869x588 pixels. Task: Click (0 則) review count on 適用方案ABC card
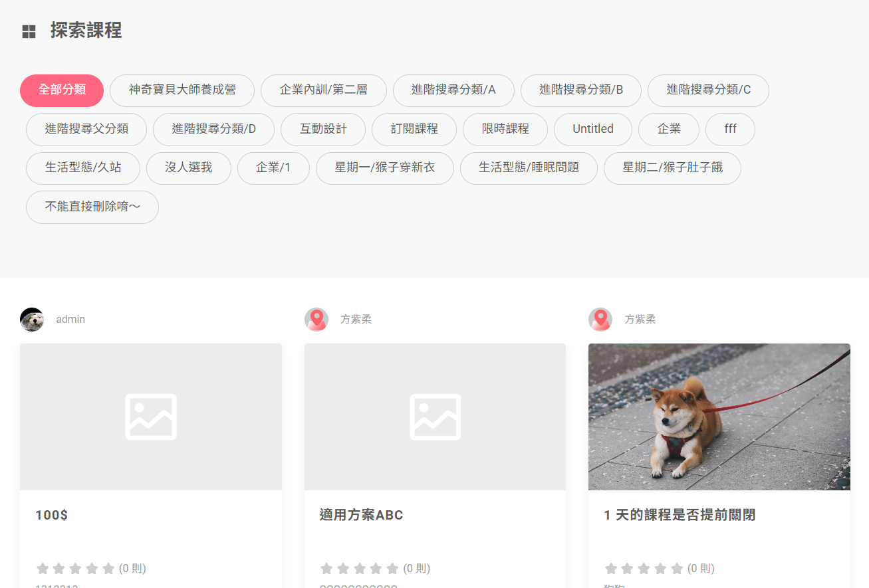coord(417,569)
